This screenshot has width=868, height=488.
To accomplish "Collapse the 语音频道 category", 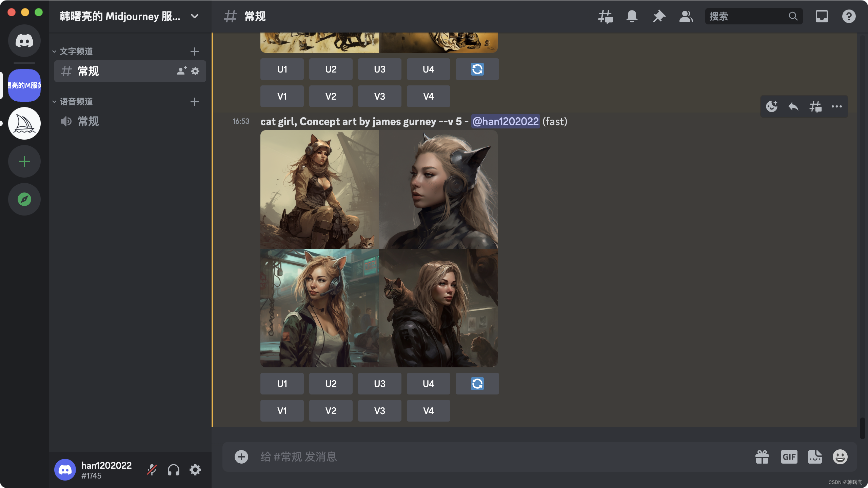I will click(76, 102).
